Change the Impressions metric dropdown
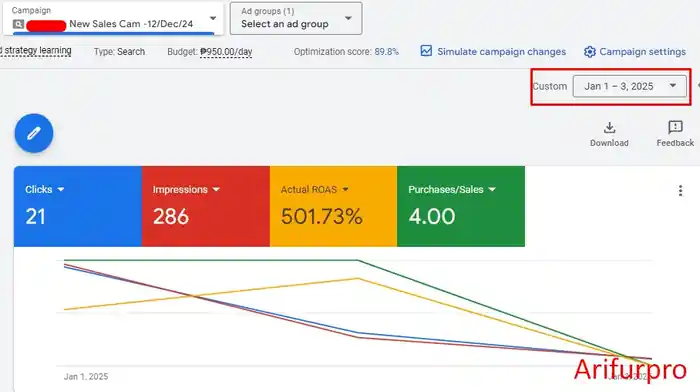The height and width of the screenshot is (392, 700). click(186, 189)
